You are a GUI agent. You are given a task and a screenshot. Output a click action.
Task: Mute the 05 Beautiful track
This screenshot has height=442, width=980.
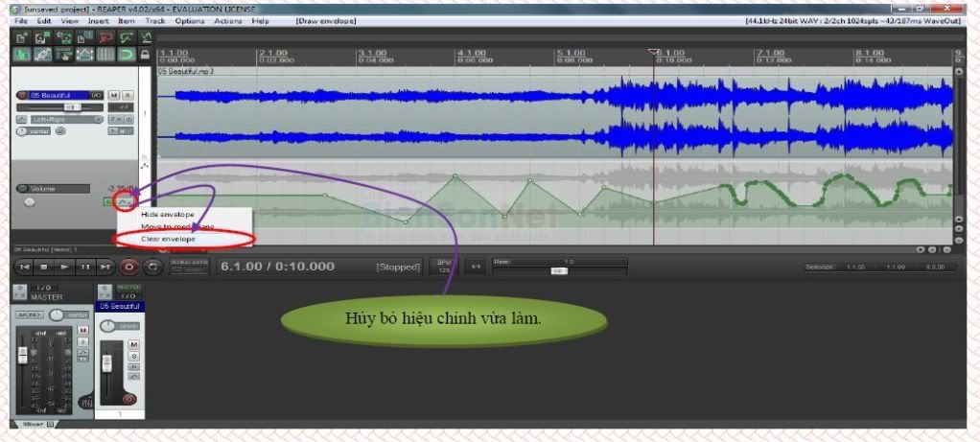[x=113, y=95]
